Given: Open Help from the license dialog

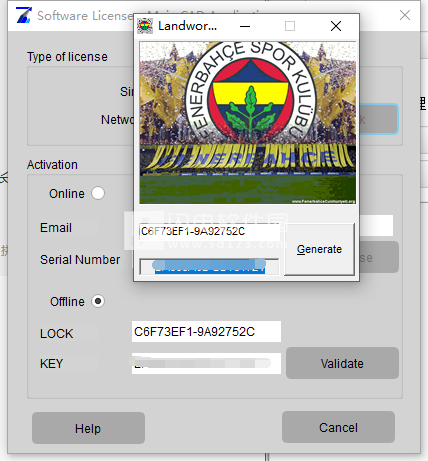Looking at the screenshot, I should 88,428.
